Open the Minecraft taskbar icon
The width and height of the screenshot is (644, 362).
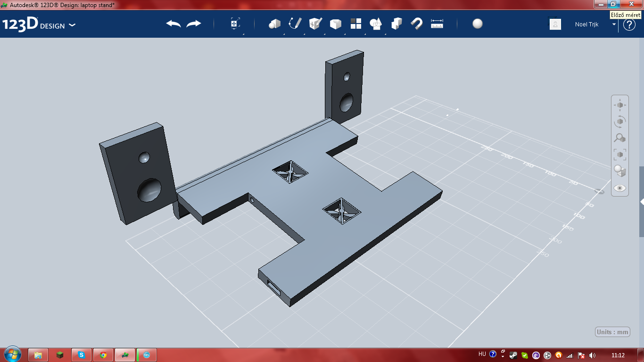[60, 355]
